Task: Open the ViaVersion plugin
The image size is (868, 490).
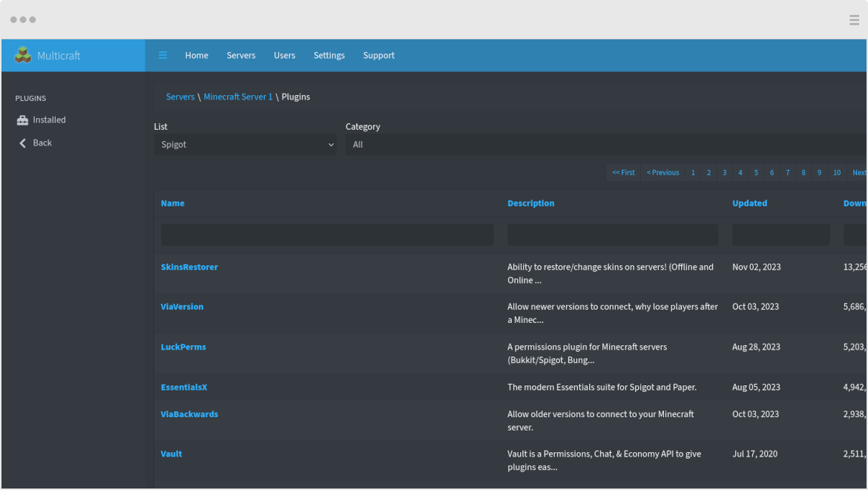Action: tap(182, 307)
